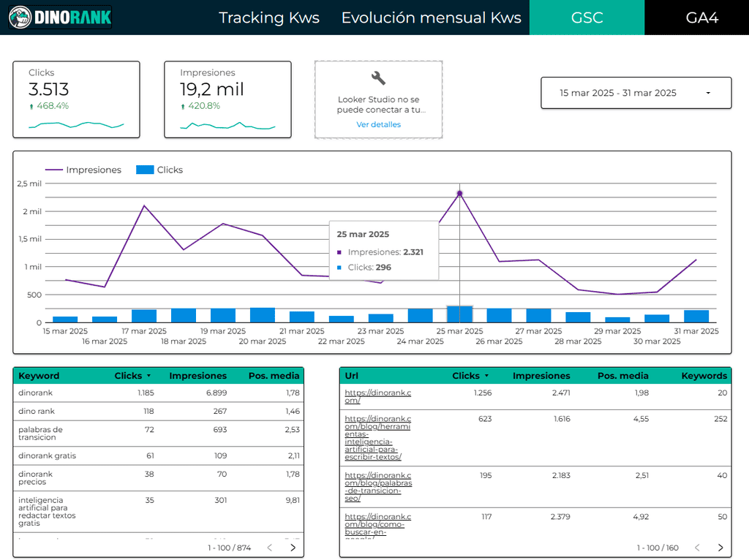Click the 'dinorank precios' keyword

[x=35, y=478]
